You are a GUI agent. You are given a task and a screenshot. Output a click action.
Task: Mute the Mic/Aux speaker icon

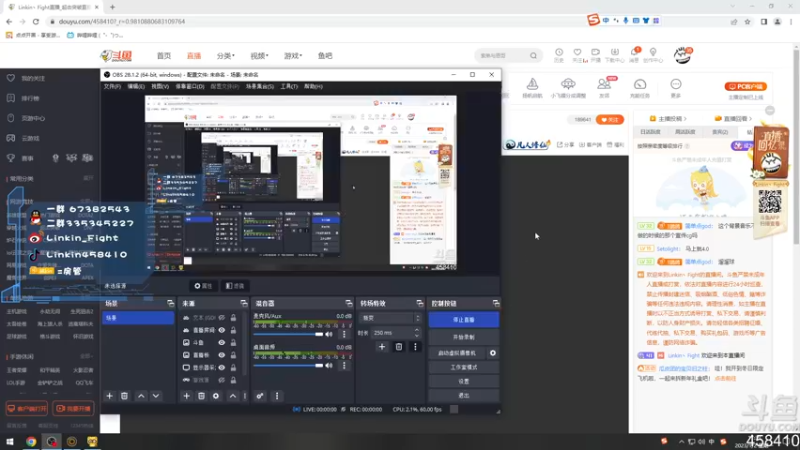click(329, 334)
